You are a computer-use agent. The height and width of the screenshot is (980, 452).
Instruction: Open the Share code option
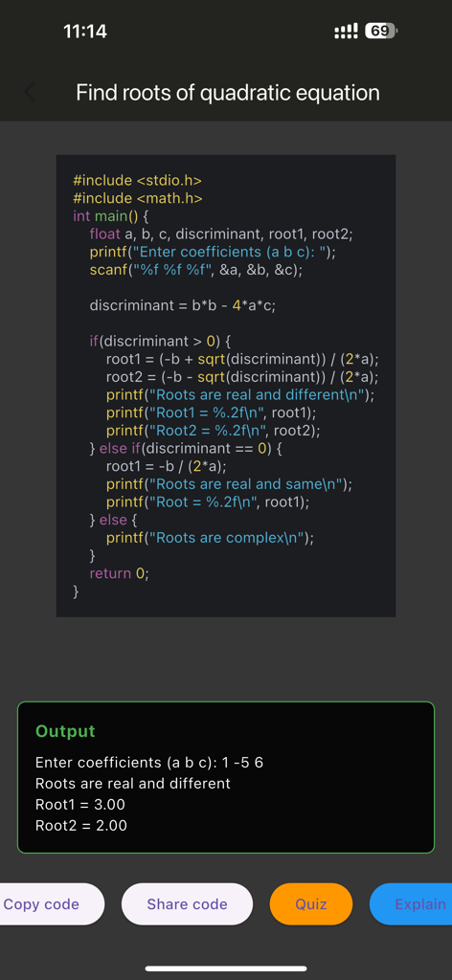(x=187, y=903)
